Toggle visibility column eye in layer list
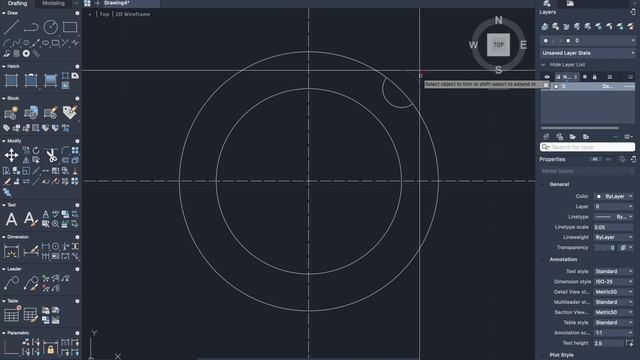 coord(547,77)
